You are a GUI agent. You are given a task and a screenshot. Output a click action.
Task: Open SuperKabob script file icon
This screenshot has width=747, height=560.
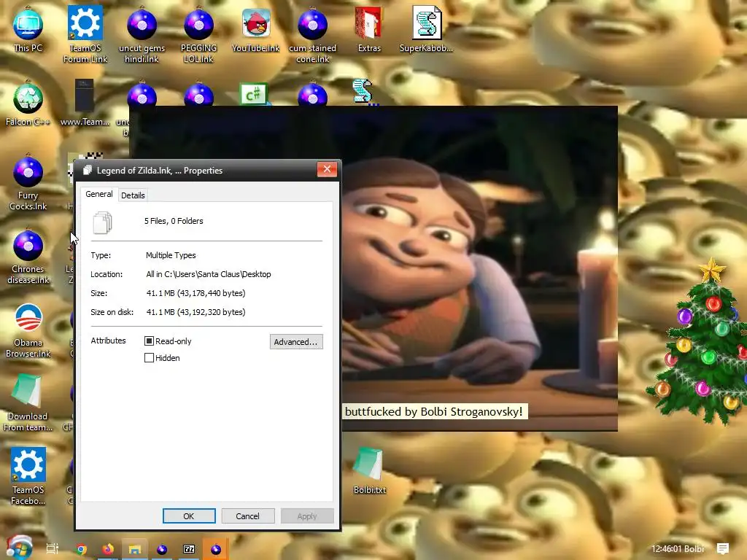tap(426, 29)
